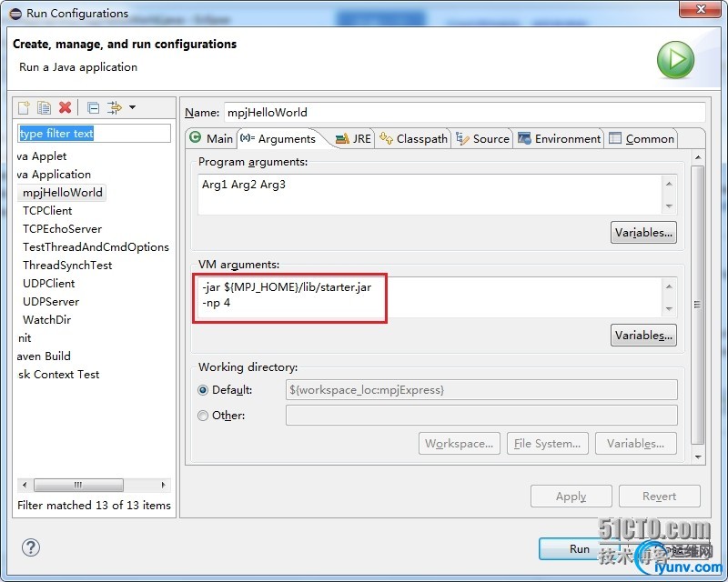
Task: Click the Arguments panel scroll down arrow
Action: (698, 457)
